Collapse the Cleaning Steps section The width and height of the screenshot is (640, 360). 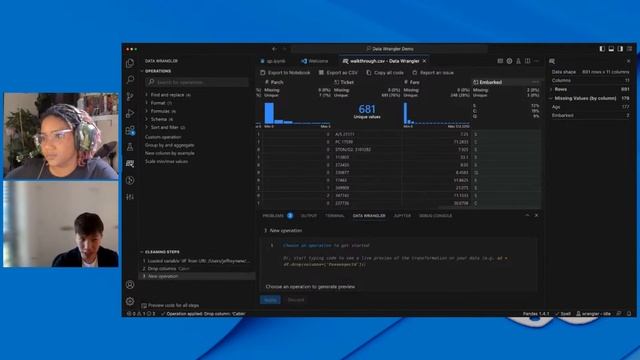(x=162, y=252)
